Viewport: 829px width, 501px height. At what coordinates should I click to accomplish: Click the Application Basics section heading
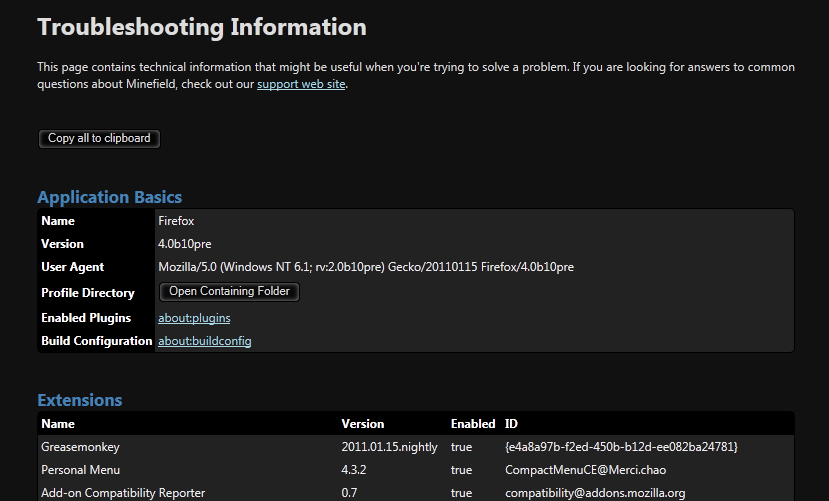click(x=109, y=197)
